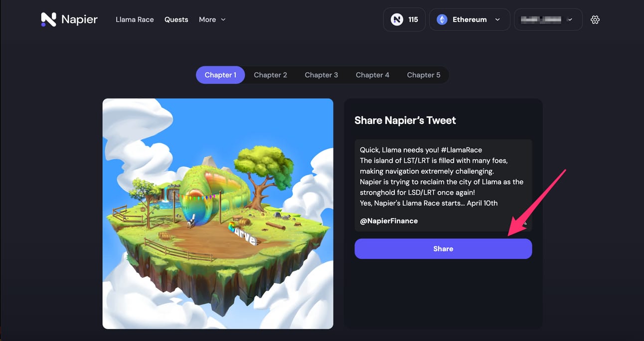
Task: Open the Llama Race page
Action: coord(135,19)
